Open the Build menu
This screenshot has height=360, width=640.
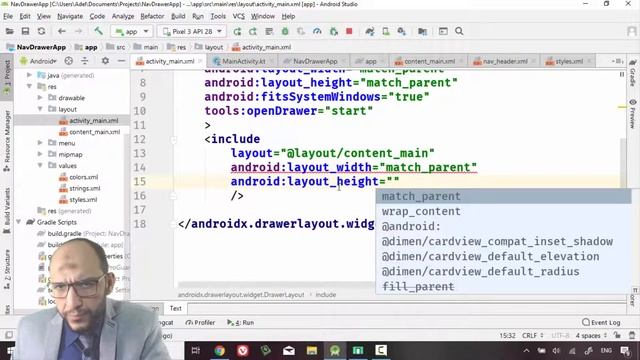pyautogui.click(x=178, y=16)
